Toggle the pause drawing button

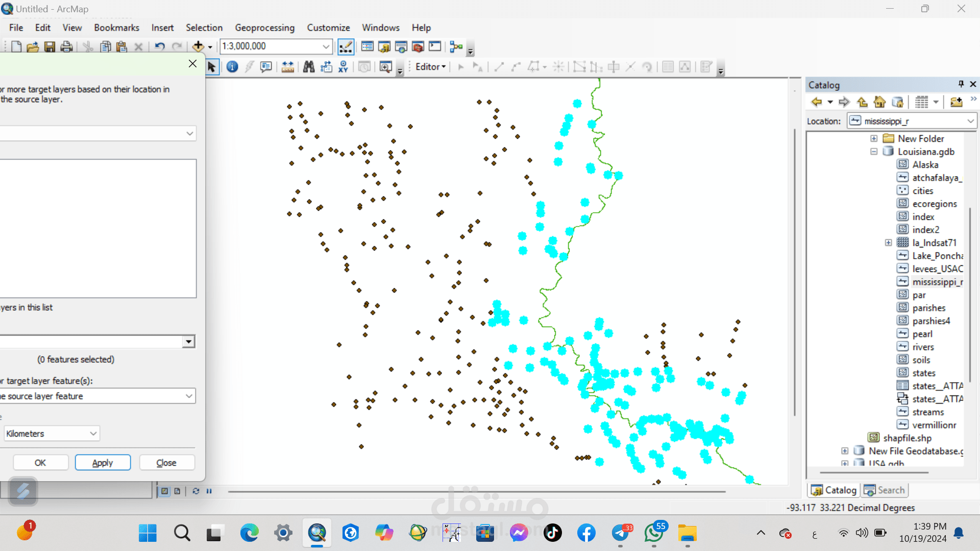[209, 491]
